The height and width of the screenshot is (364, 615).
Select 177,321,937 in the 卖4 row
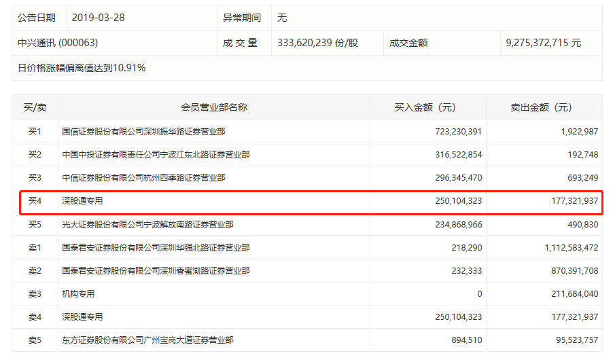(575, 317)
